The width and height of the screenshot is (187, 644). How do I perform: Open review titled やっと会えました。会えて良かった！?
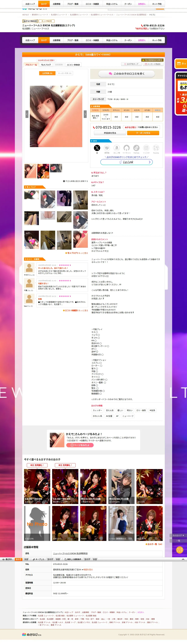pos(53,268)
